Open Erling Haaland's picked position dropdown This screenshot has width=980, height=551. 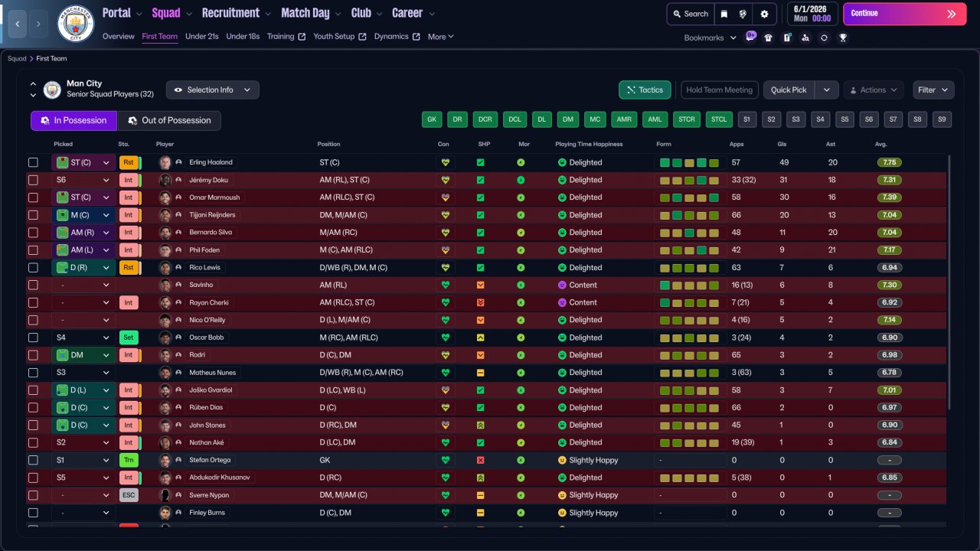point(83,162)
